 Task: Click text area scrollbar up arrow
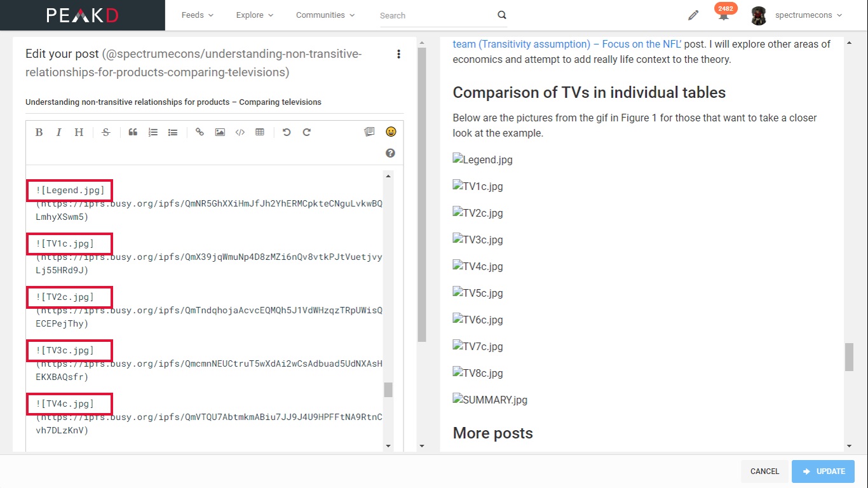388,176
